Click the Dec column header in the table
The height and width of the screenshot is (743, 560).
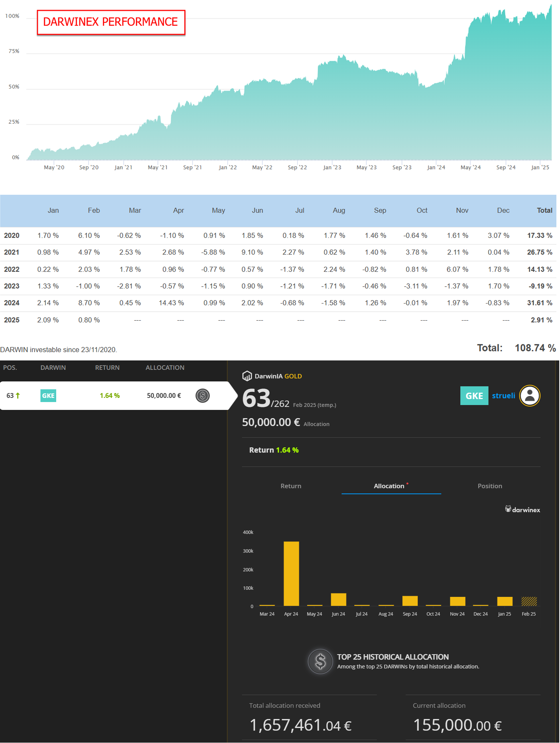pos(503,210)
